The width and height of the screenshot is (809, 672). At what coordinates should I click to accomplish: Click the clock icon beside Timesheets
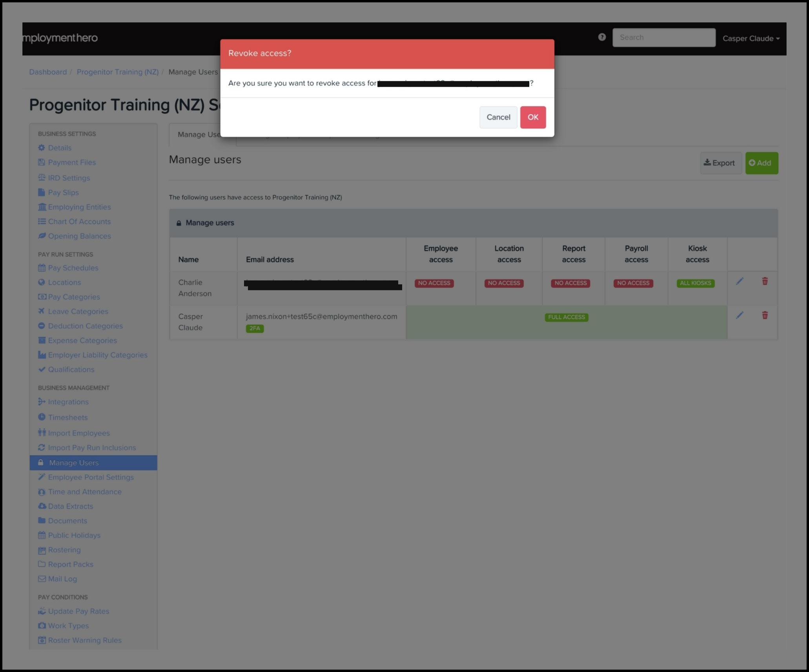point(42,417)
